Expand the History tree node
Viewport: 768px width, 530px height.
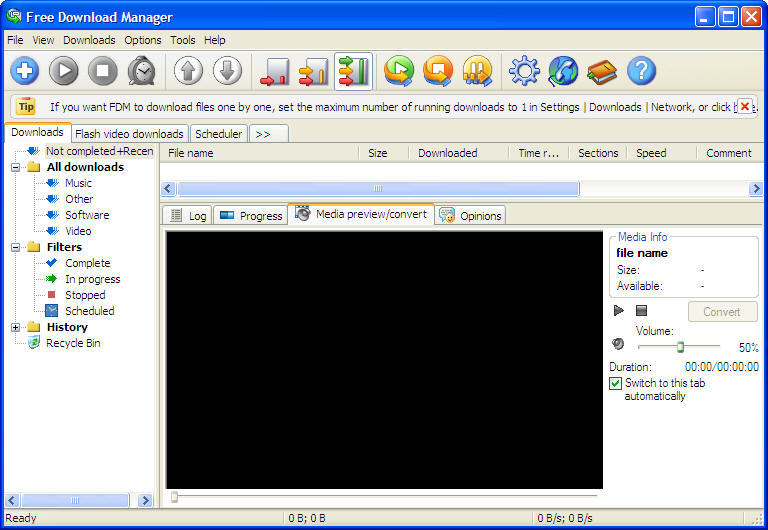click(x=16, y=327)
